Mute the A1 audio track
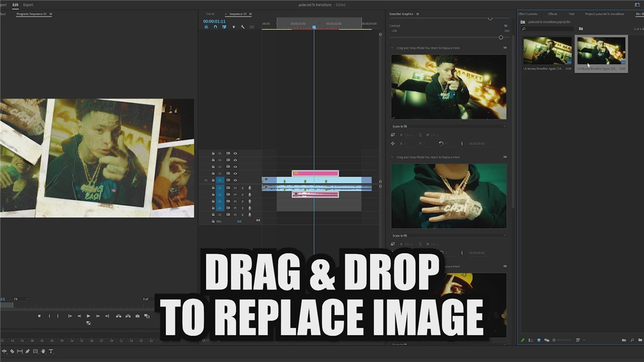The image size is (644, 362). tap(235, 188)
